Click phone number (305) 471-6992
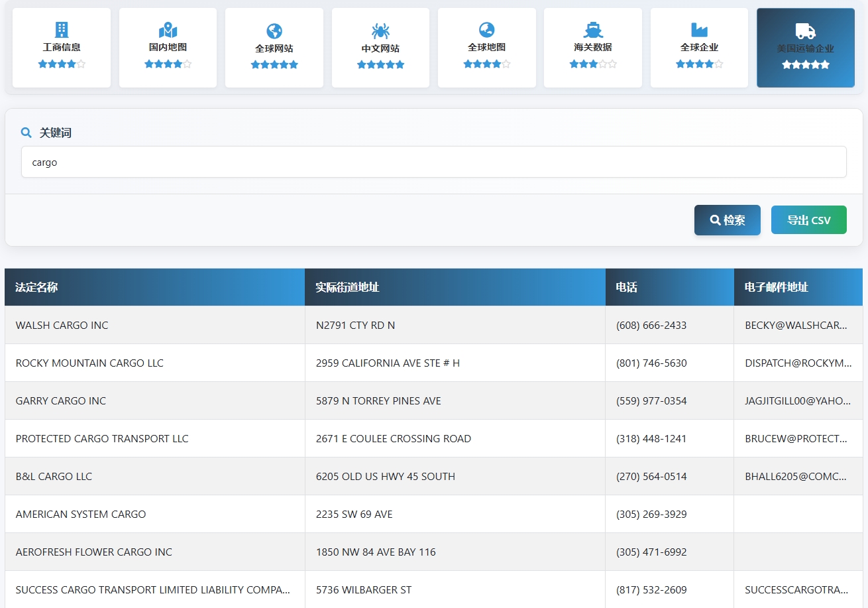 pyautogui.click(x=651, y=552)
